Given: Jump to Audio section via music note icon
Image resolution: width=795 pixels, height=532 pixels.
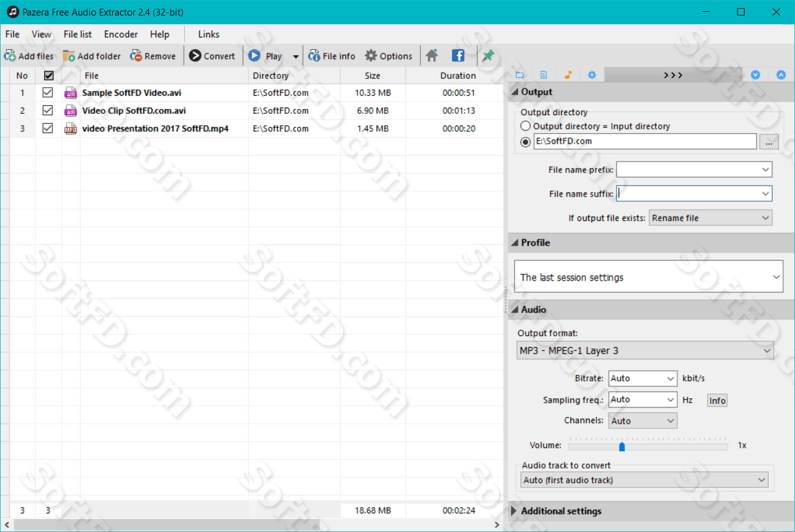Looking at the screenshot, I should click(568, 75).
